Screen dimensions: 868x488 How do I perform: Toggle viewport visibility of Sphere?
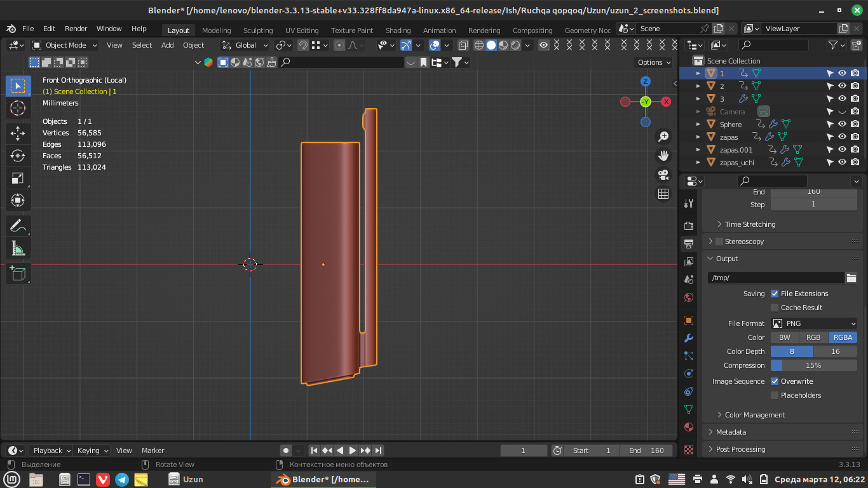pos(843,124)
